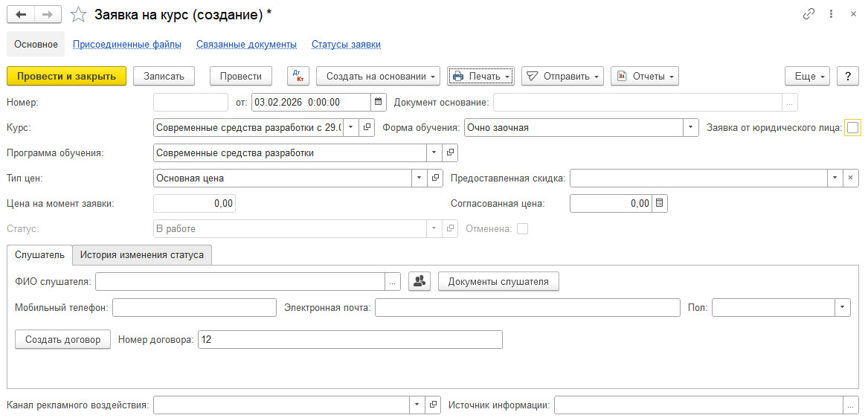Click the Дт/Кт accounting entries icon
Image resolution: width=868 pixels, height=418 pixels.
click(x=298, y=76)
